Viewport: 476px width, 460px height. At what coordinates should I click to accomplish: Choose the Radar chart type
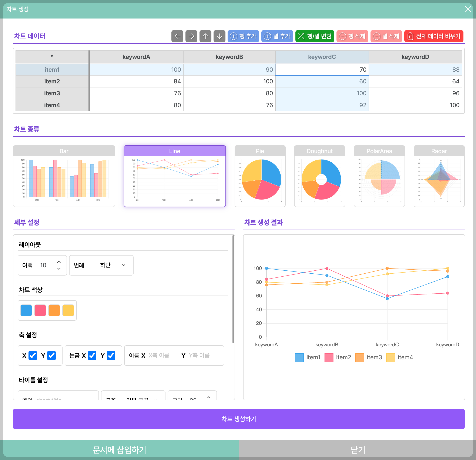pyautogui.click(x=439, y=176)
